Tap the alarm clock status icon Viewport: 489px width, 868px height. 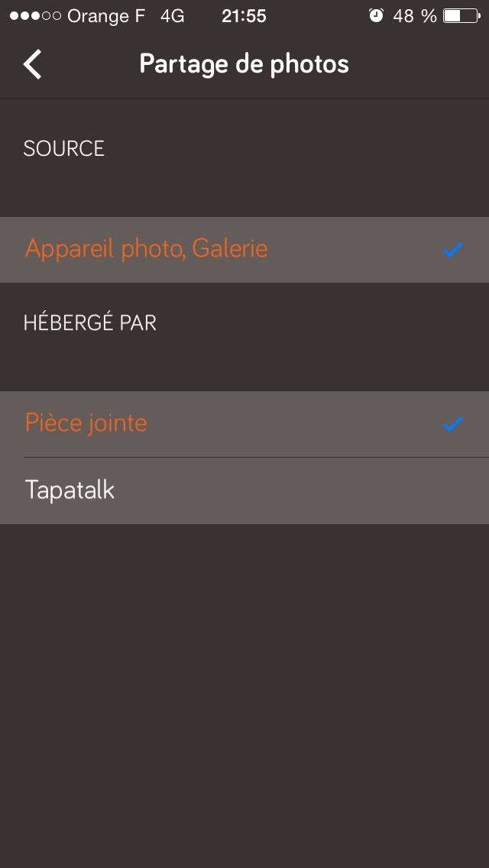[x=376, y=15]
